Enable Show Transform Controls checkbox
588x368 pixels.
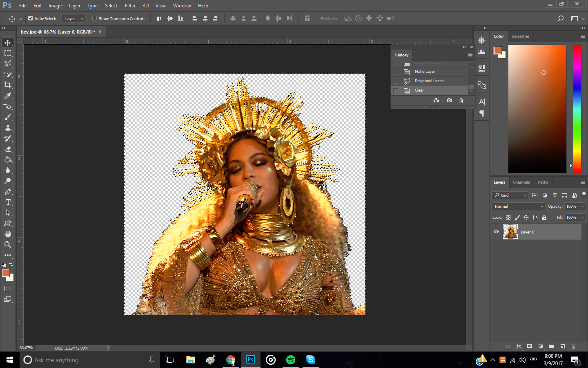pyautogui.click(x=94, y=18)
